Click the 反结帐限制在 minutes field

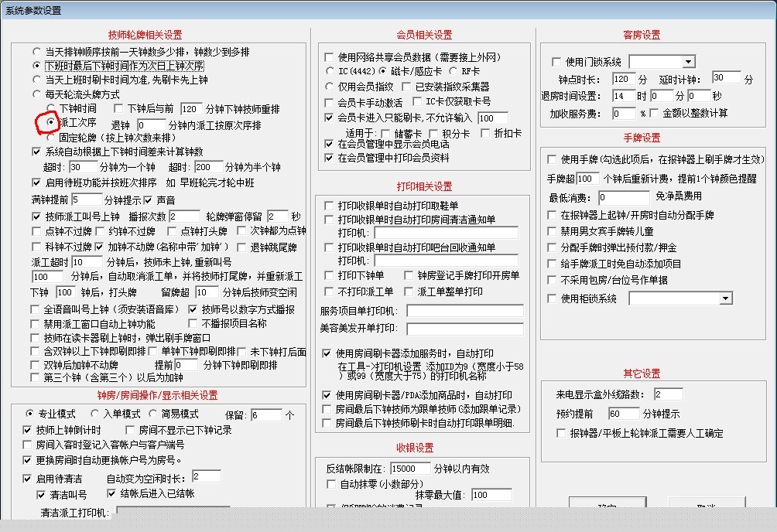410,469
